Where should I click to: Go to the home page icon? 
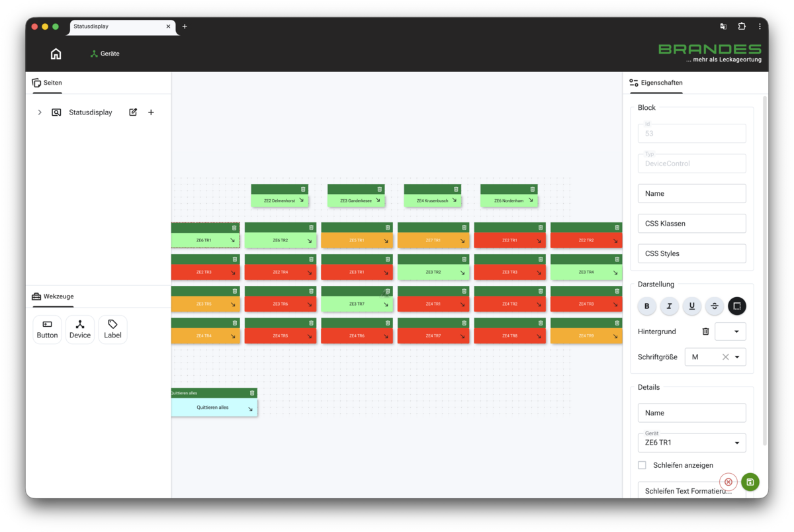pyautogui.click(x=56, y=54)
